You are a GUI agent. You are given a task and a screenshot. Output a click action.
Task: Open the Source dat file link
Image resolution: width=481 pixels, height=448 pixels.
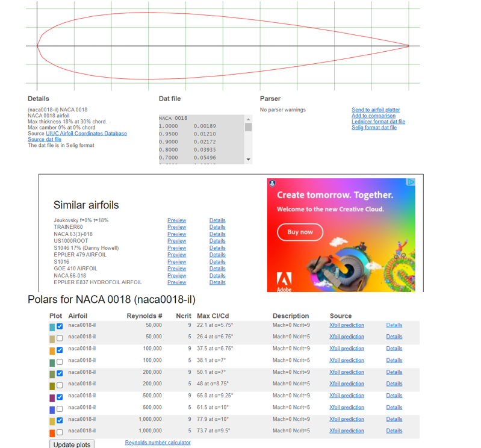[x=45, y=139]
